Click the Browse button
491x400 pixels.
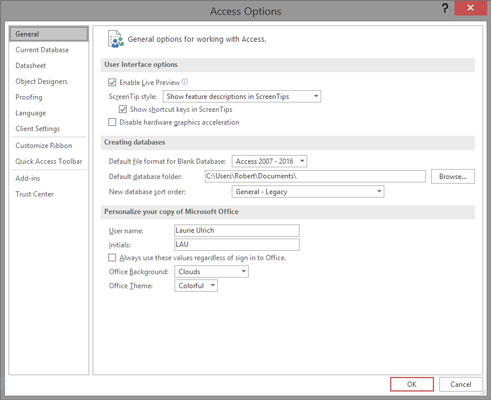(453, 177)
